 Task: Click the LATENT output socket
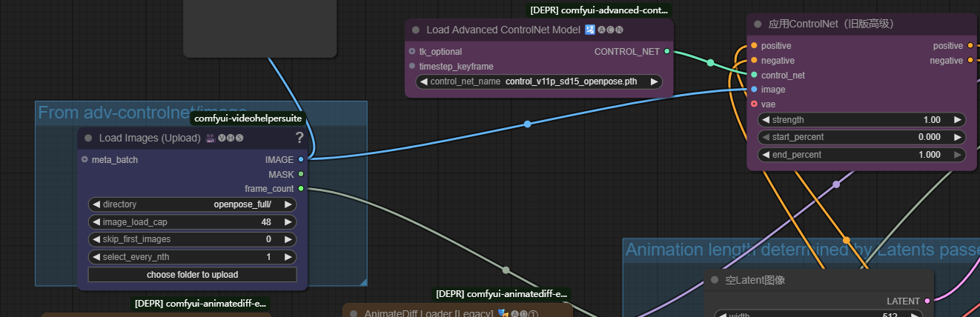(927, 301)
